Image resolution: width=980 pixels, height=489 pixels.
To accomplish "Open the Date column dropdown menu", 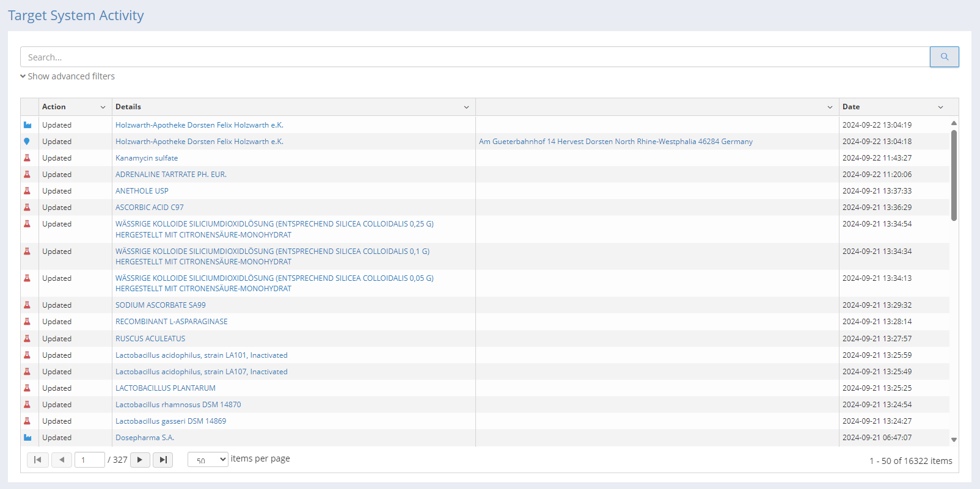I will click(940, 107).
